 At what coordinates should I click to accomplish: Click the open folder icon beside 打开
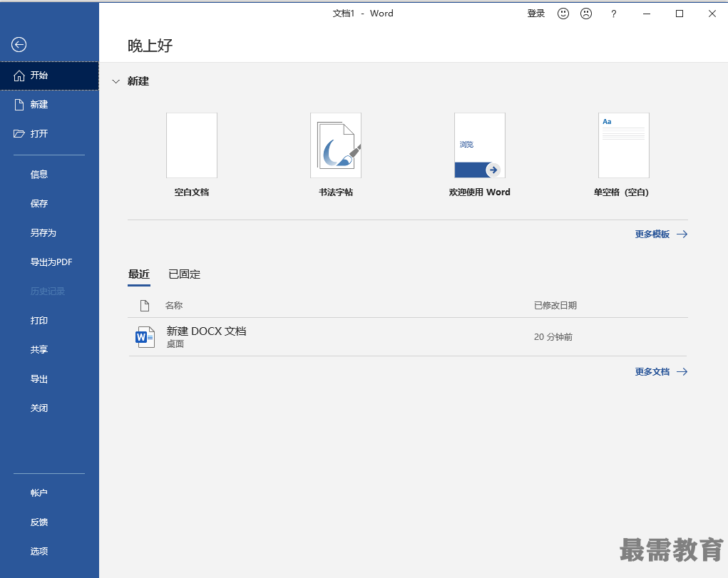coord(19,134)
